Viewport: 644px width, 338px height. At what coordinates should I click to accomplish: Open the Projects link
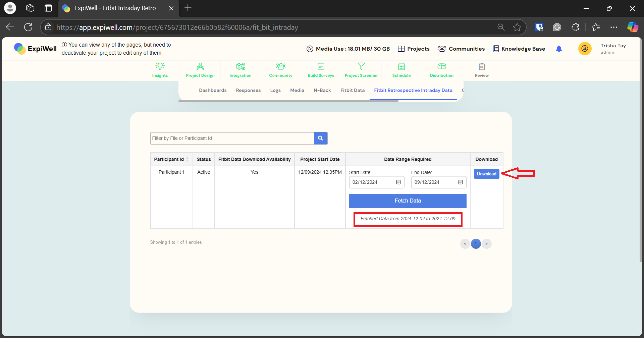(x=414, y=49)
